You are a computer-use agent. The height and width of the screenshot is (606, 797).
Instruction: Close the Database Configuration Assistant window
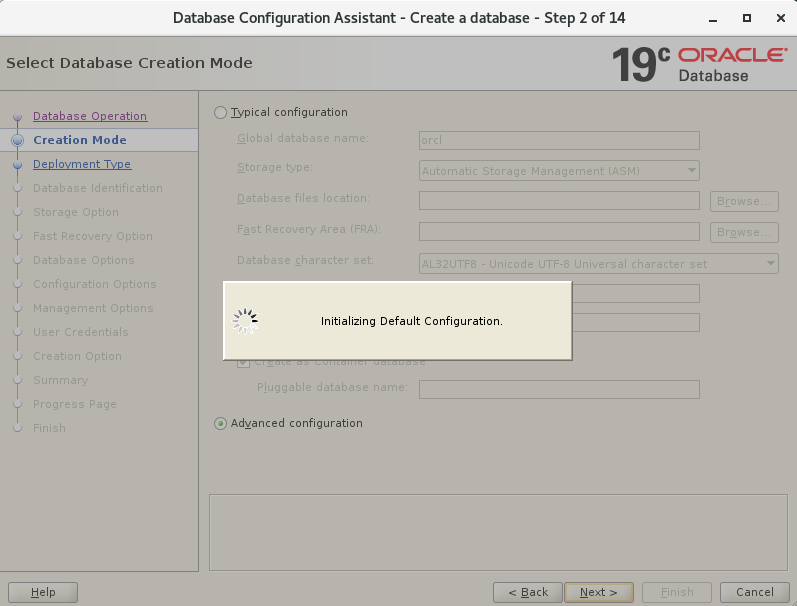781,18
